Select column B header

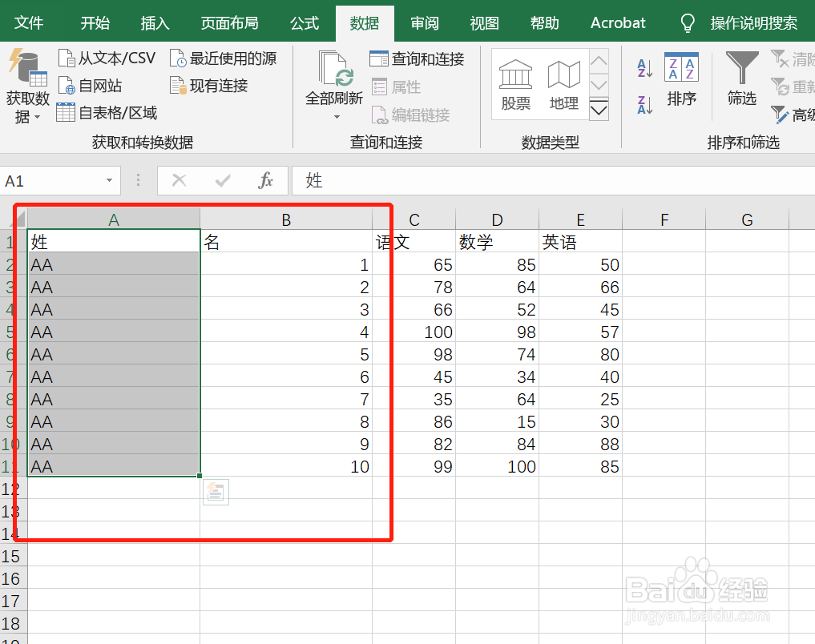(286, 219)
